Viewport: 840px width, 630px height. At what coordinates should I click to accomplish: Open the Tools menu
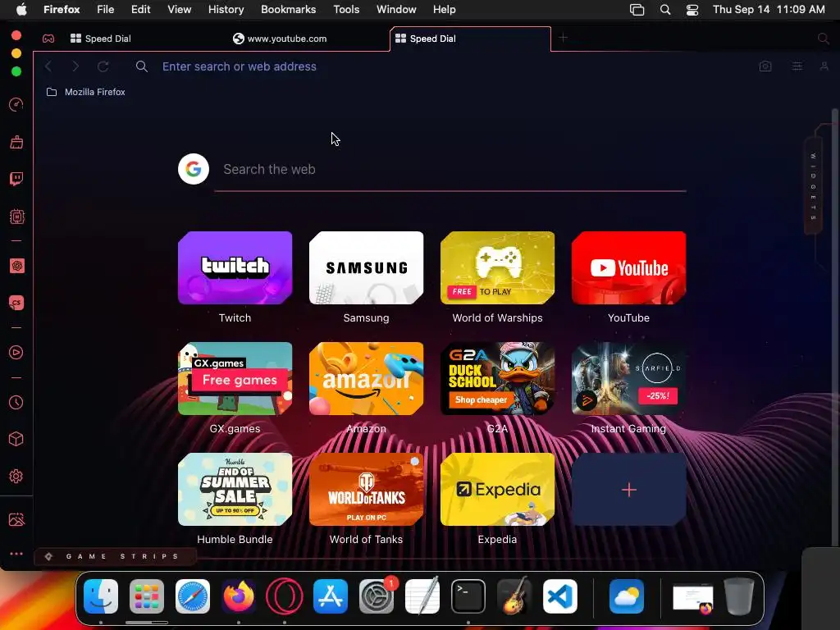(x=346, y=10)
